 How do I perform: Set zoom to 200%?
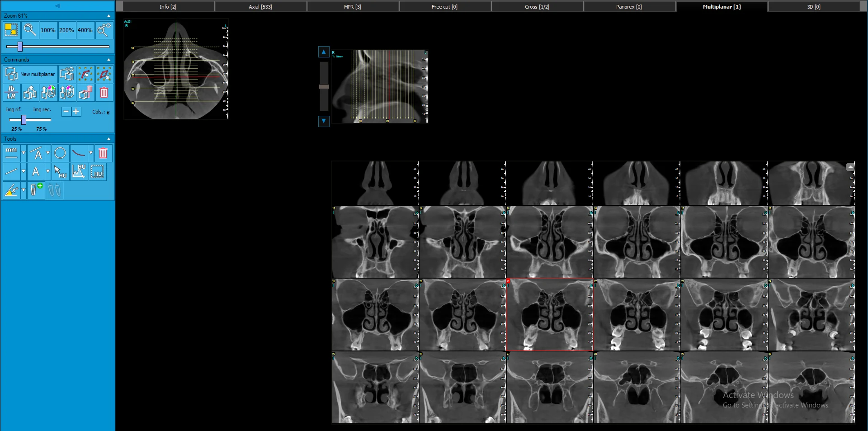tap(66, 30)
